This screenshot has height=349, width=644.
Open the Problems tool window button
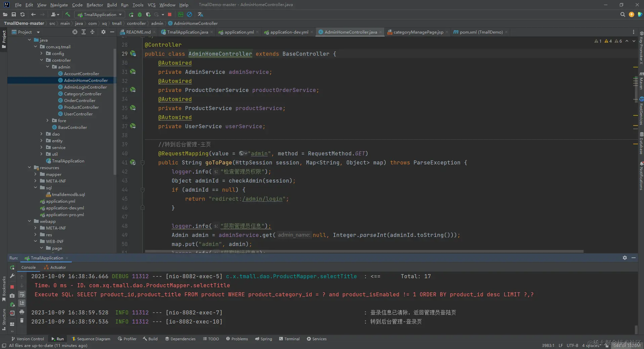(237, 339)
